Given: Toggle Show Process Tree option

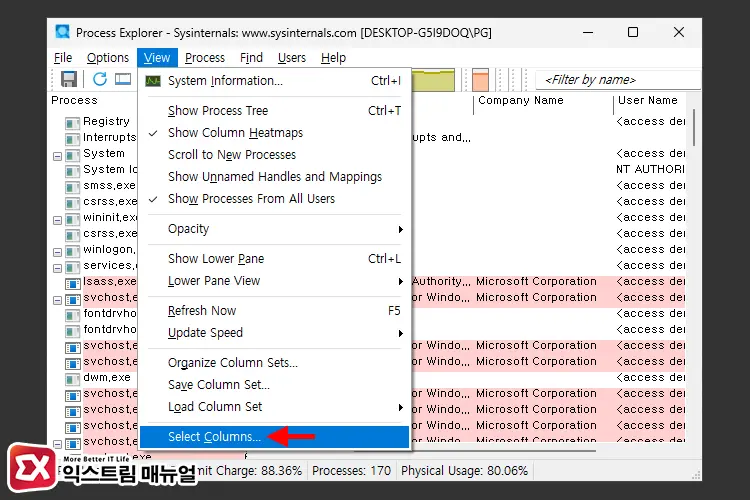Looking at the screenshot, I should pos(275,111).
